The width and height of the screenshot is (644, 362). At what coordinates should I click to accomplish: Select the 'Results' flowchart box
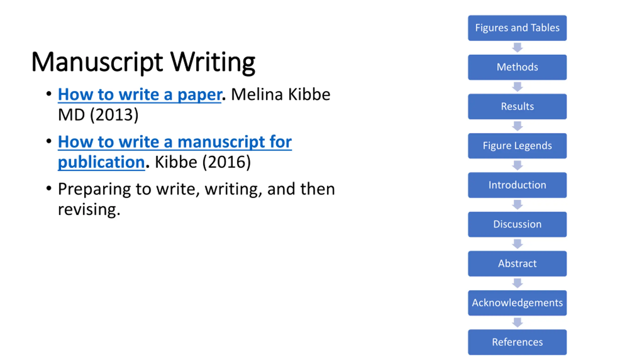pos(517,107)
